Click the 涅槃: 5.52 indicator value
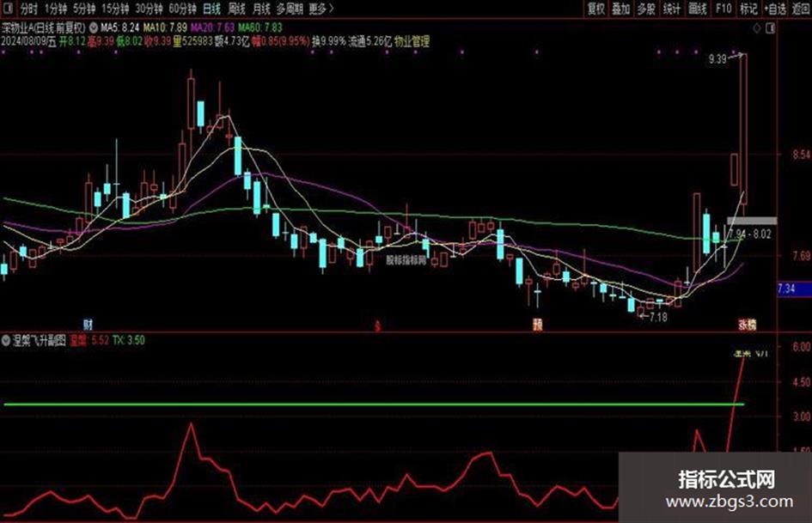 tap(89, 340)
